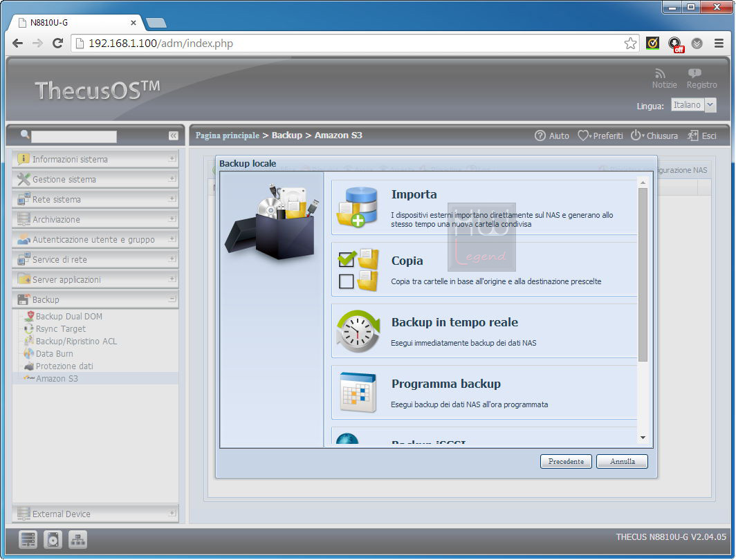Click the Server applicazioni folder icon
The image size is (736, 560).
click(x=23, y=279)
